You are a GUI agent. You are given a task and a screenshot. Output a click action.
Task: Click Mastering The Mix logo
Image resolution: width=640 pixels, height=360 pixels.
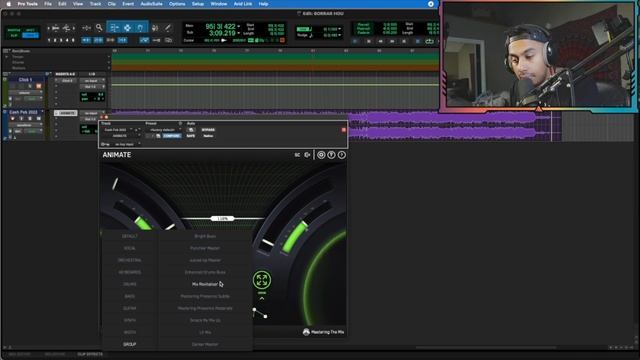tap(323, 332)
